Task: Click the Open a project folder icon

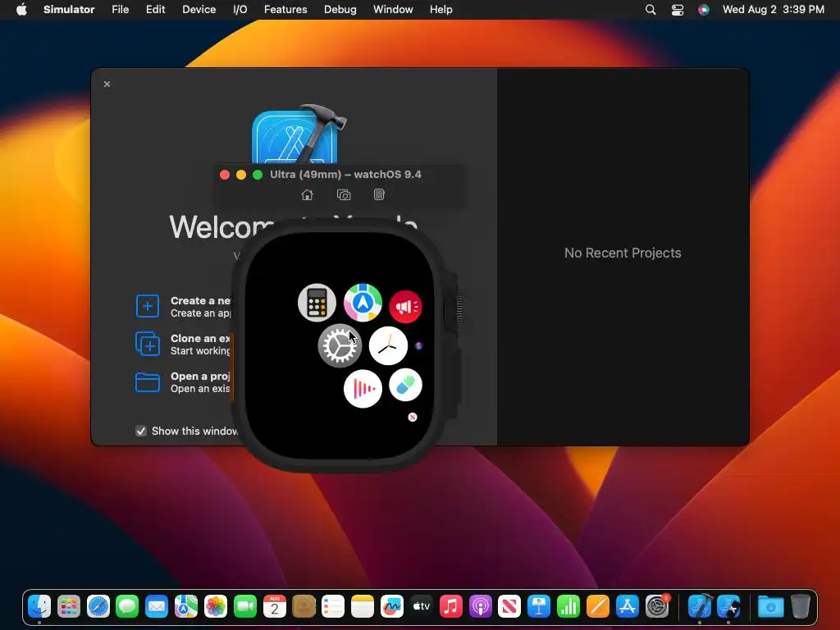Action: [148, 382]
